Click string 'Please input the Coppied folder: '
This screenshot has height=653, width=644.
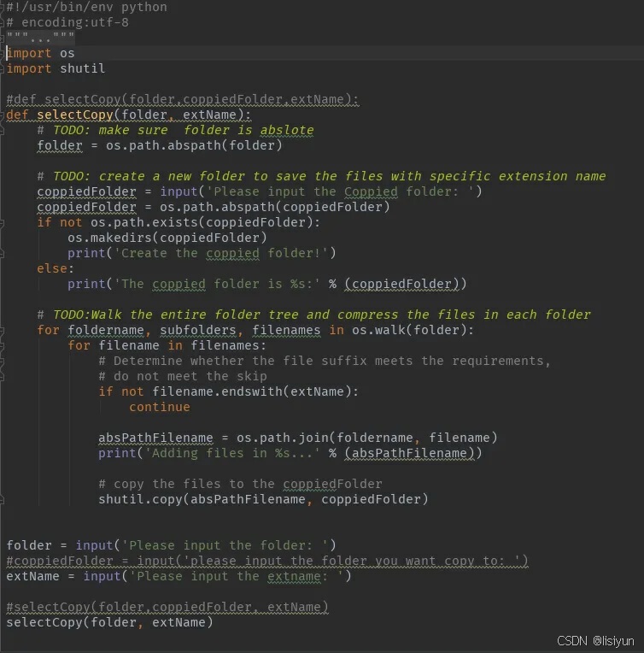340,192
